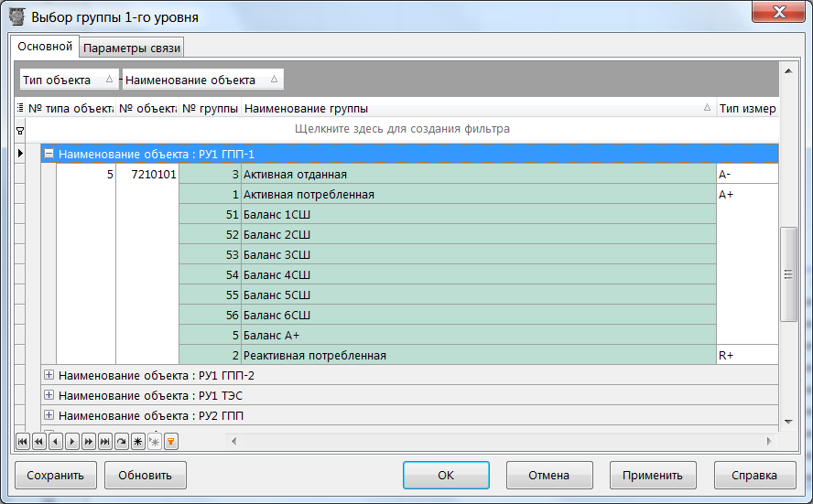Collapse the РУ1 ГПП-1 group
Viewport: 813px width, 504px height.
coord(49,155)
